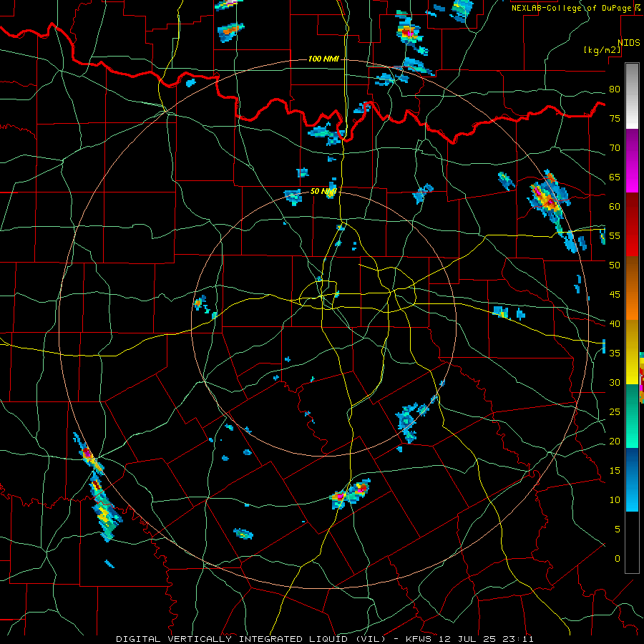Click the 10 value on the color scale
The width and height of the screenshot is (644, 644).
pos(615,500)
